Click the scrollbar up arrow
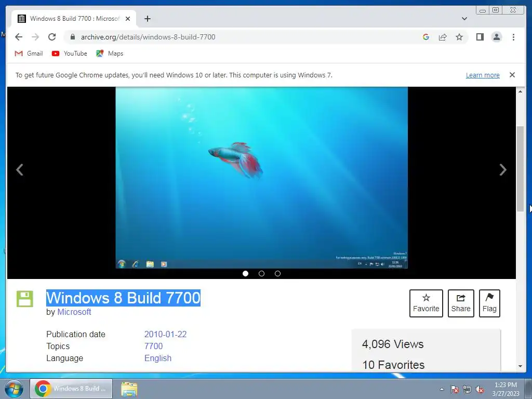The width and height of the screenshot is (532, 399). coord(520,91)
